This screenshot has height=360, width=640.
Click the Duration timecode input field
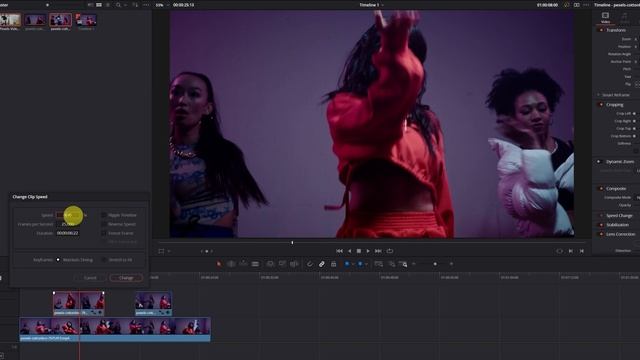coord(68,233)
